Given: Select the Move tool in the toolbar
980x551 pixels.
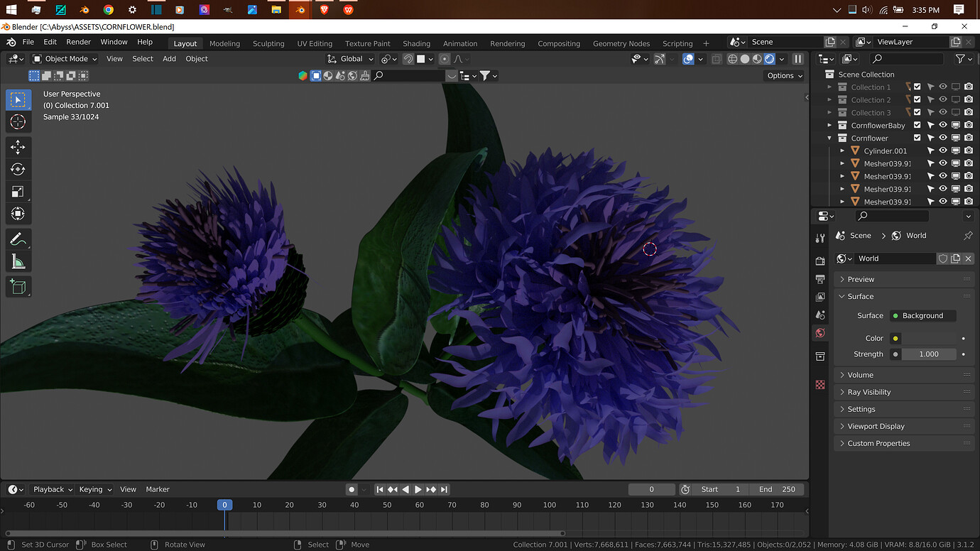Looking at the screenshot, I should click(x=18, y=147).
